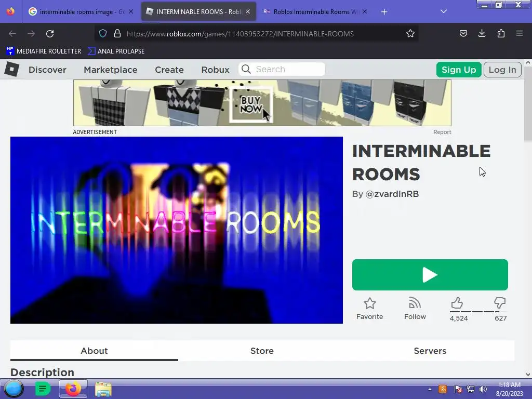The height and width of the screenshot is (399, 532).
Task: Click the Firefox icon left of tabs
Action: 10,11
